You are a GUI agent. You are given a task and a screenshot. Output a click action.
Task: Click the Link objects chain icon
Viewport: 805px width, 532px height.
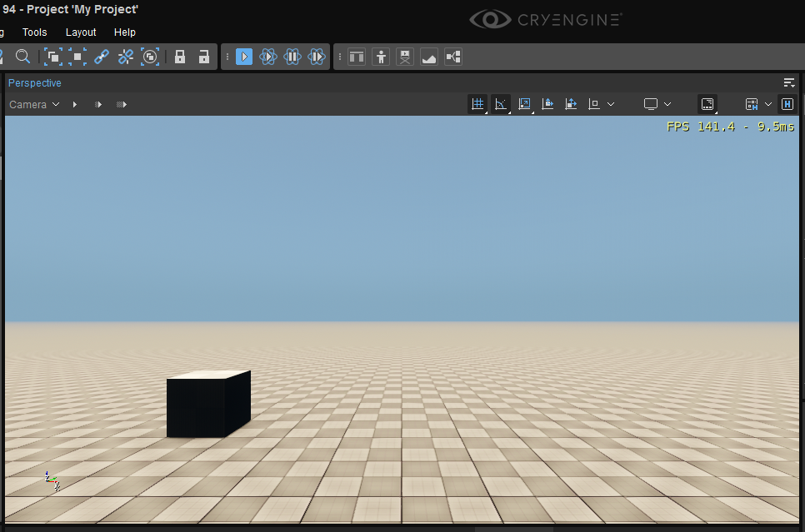click(x=102, y=57)
